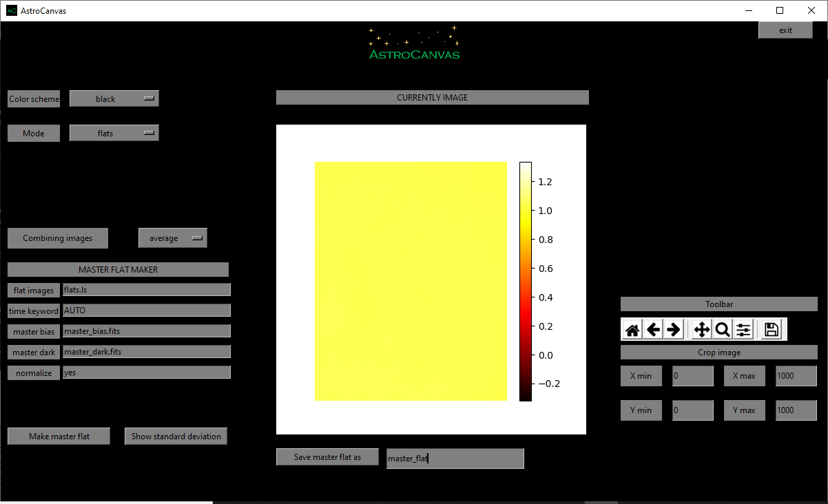Click the master dark label

click(x=34, y=352)
